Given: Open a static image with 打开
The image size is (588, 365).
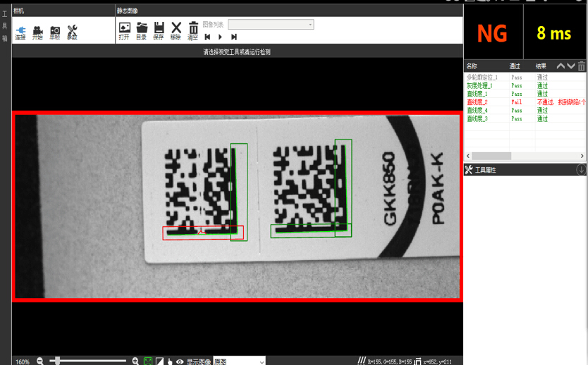Looking at the screenshot, I should 125,31.
